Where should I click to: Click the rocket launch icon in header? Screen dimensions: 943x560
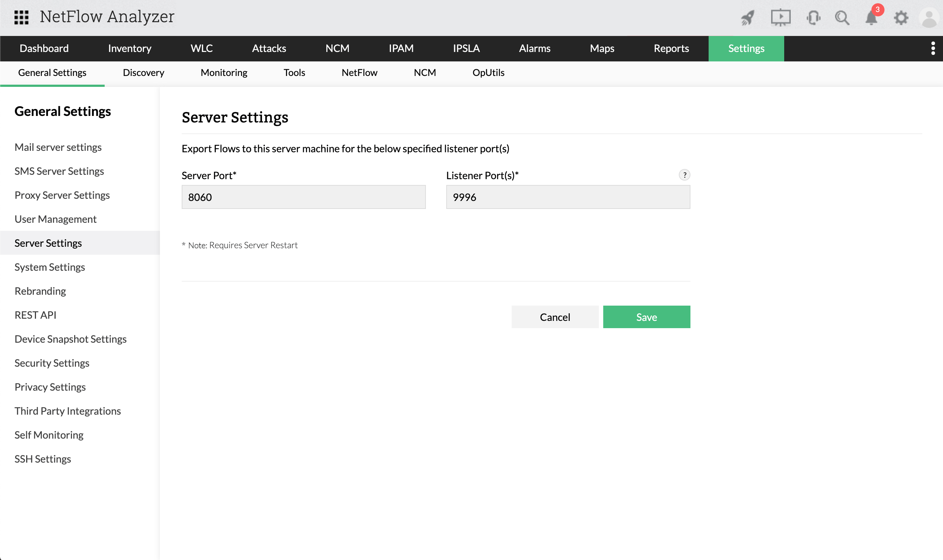tap(748, 17)
